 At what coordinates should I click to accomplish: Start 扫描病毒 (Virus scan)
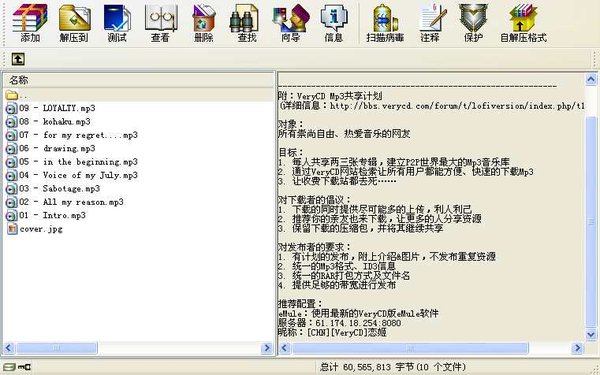pyautogui.click(x=385, y=22)
